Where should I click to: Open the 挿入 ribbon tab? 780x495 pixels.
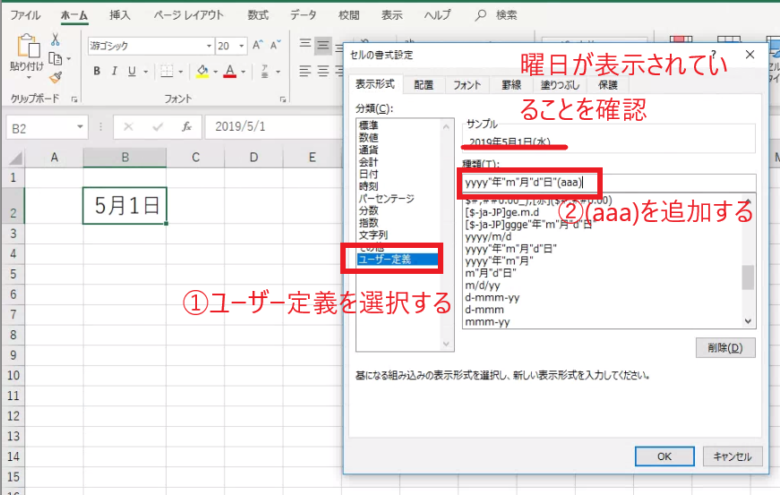tap(119, 15)
